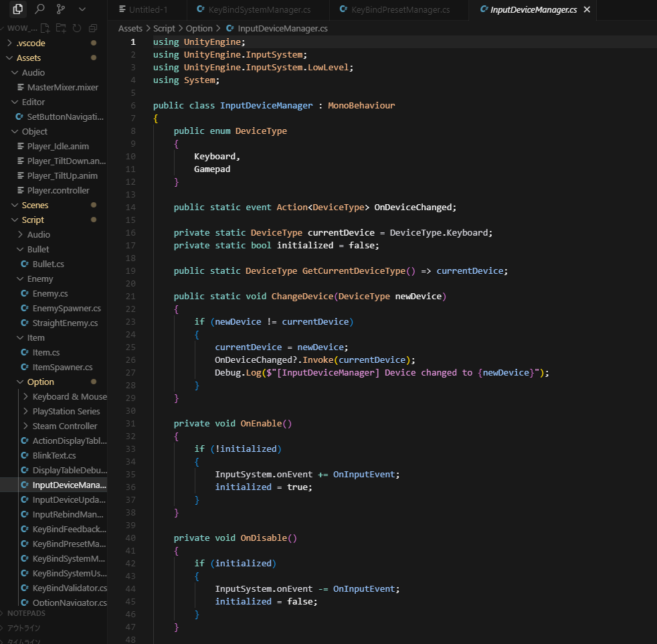Click the New File icon in explorer
This screenshot has width=657, height=644.
pos(45,28)
